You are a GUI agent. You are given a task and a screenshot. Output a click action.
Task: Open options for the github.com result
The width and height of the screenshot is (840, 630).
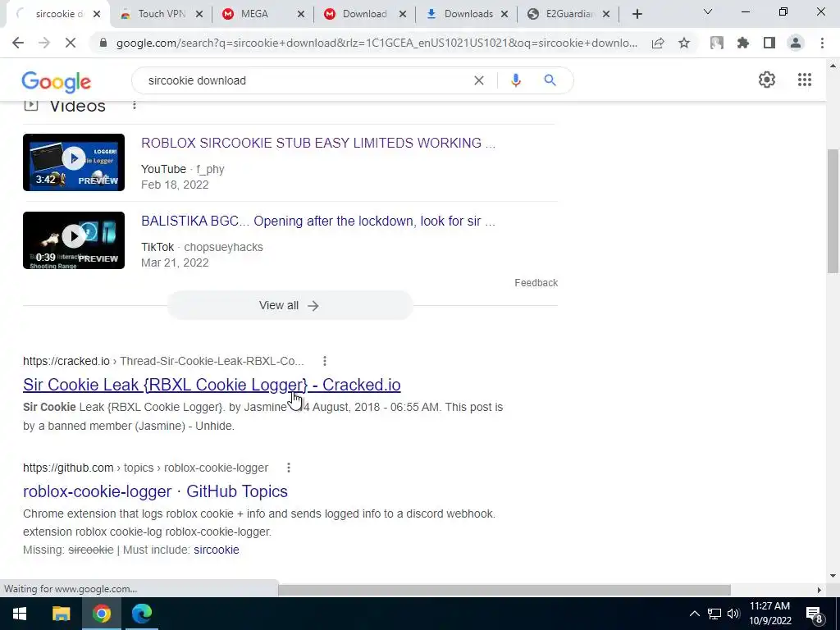click(x=288, y=468)
